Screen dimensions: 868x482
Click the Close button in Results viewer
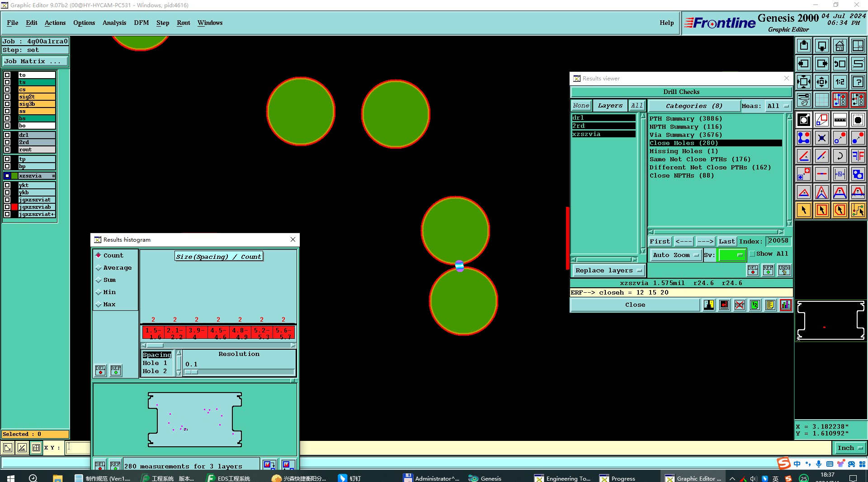tap(635, 305)
